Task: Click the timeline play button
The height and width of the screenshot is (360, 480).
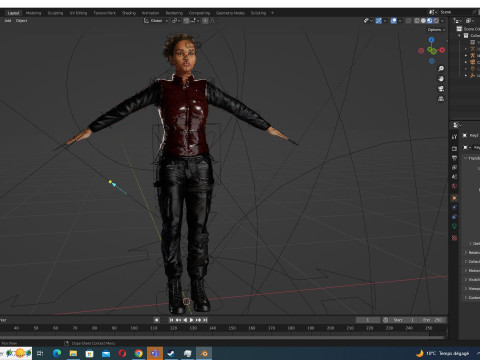Action: coord(191,320)
